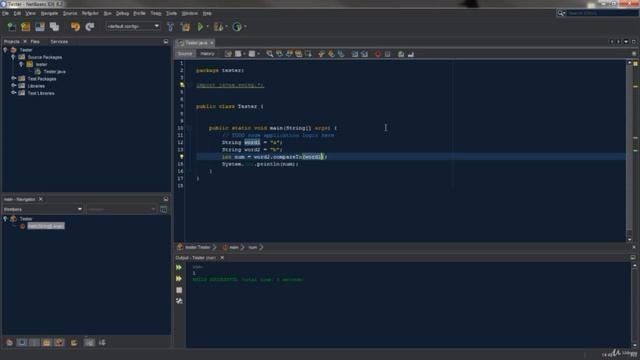This screenshot has height=360, width=640.
Task: Click the main breadcrumb item
Action: (x=234, y=247)
